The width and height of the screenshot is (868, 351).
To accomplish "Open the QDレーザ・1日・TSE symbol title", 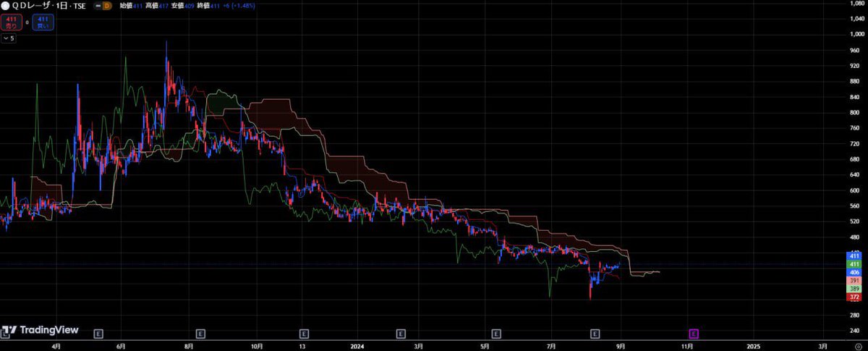I will [x=48, y=5].
